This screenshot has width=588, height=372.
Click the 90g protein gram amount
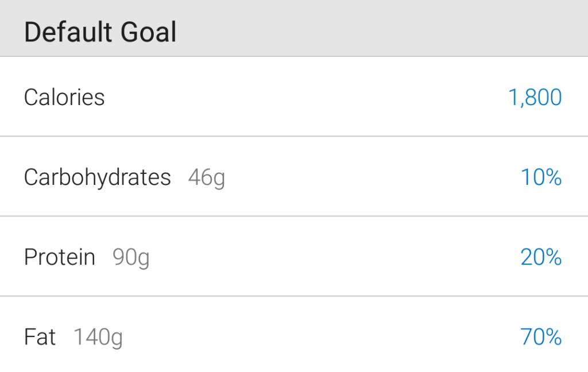coord(131,258)
